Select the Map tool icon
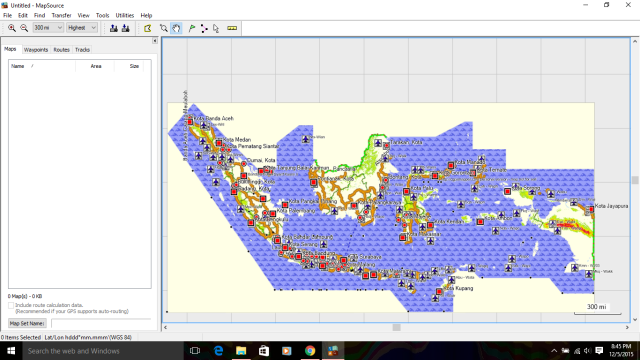Viewport: 640px width, 360px height. 148,28
